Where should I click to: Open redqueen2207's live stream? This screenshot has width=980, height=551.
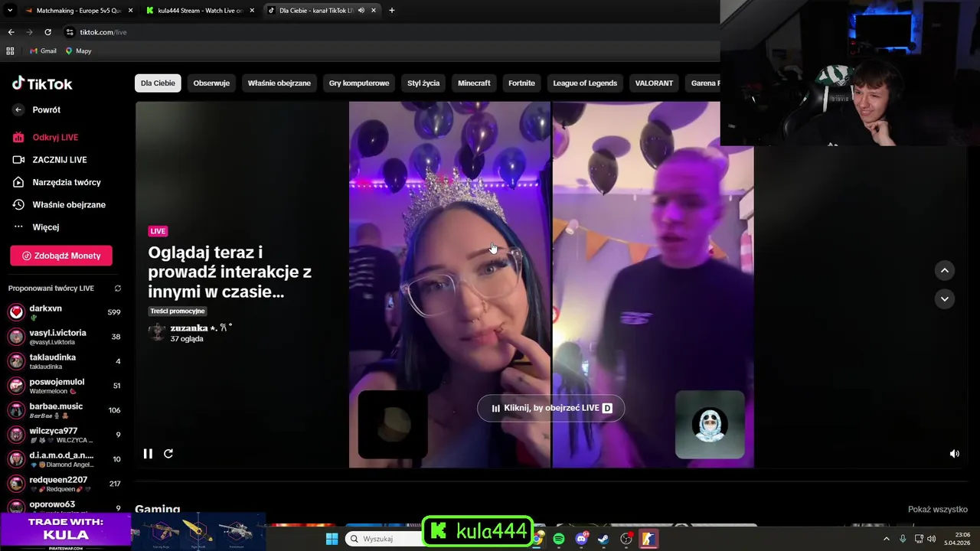64,484
